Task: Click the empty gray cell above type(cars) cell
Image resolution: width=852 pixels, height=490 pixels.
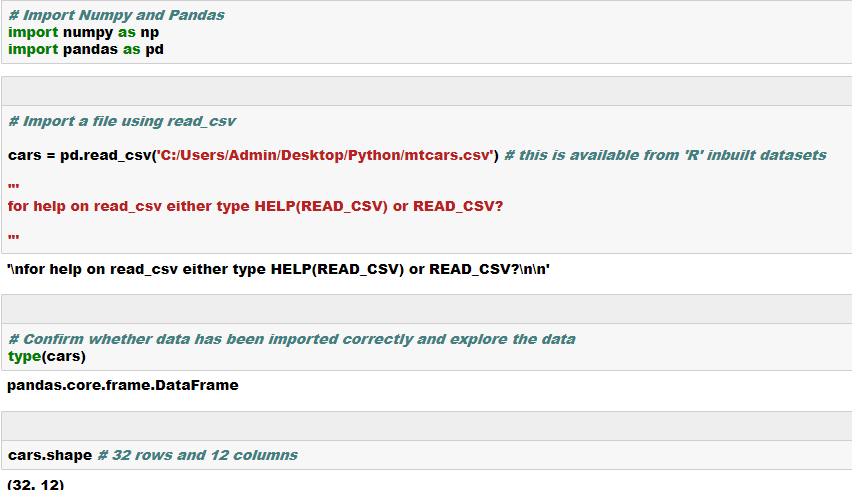Action: [427, 309]
